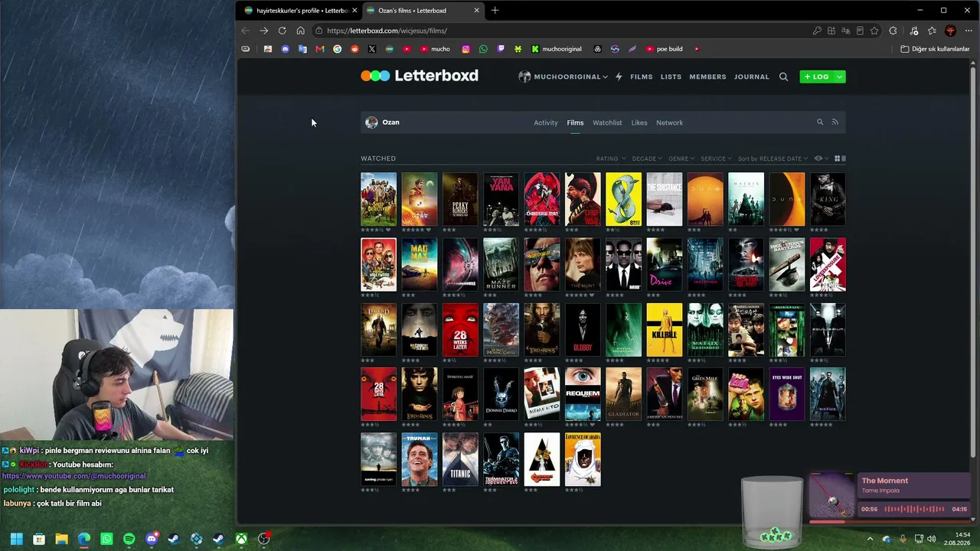This screenshot has height=551, width=980.
Task: Expand the DECADE filter dropdown
Action: click(x=647, y=158)
